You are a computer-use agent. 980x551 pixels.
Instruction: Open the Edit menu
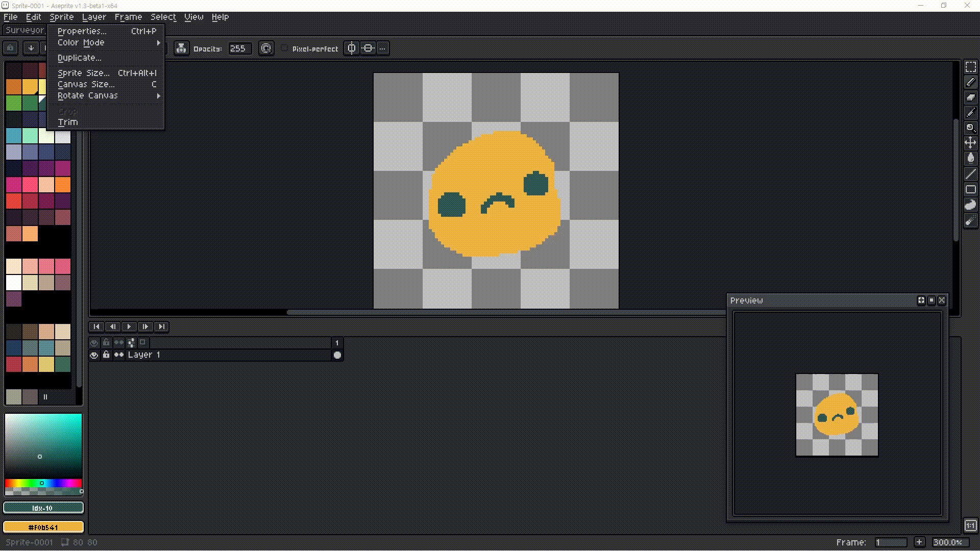click(33, 17)
